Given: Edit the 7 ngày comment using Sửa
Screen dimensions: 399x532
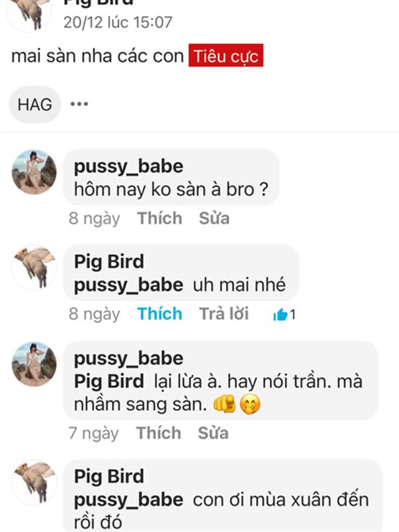Looking at the screenshot, I should coord(213,434).
